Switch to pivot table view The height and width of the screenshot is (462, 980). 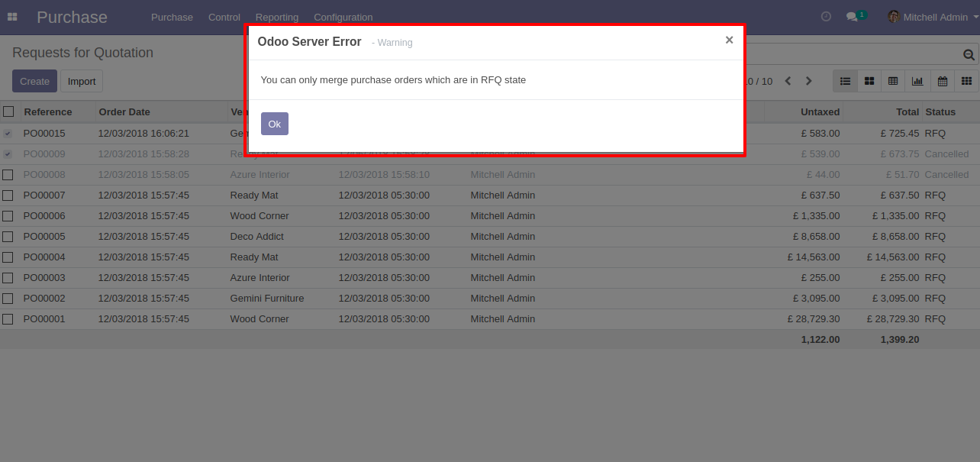[893, 81]
